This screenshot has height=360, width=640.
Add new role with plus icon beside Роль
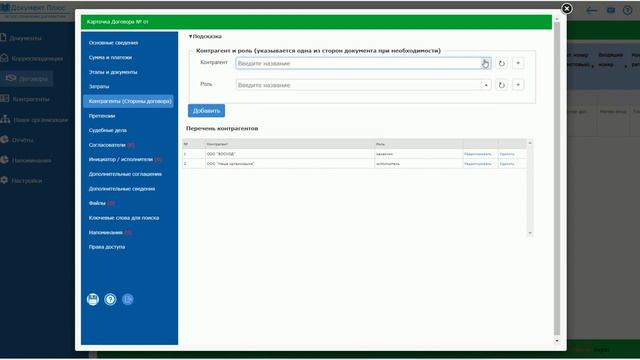point(518,85)
